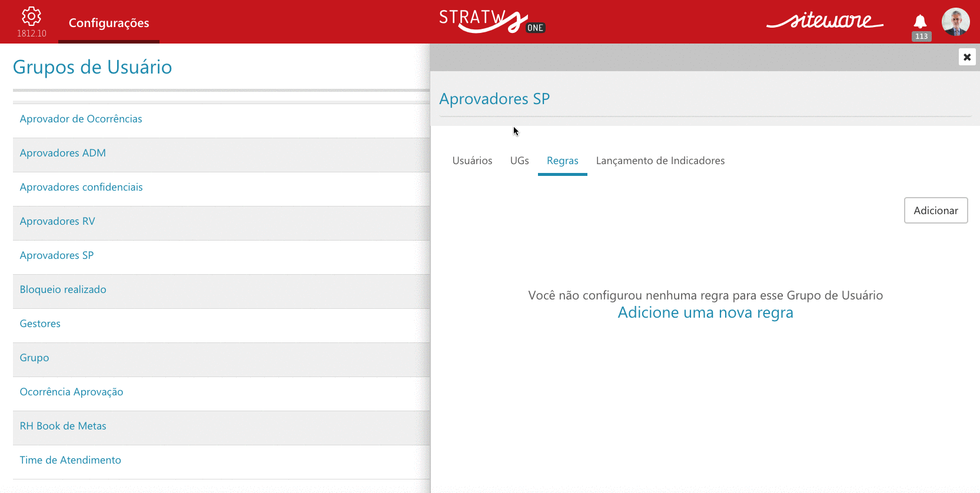This screenshot has width=980, height=493.
Task: Click the 'Você não configurou nenhuma regra' message
Action: pyautogui.click(x=705, y=295)
